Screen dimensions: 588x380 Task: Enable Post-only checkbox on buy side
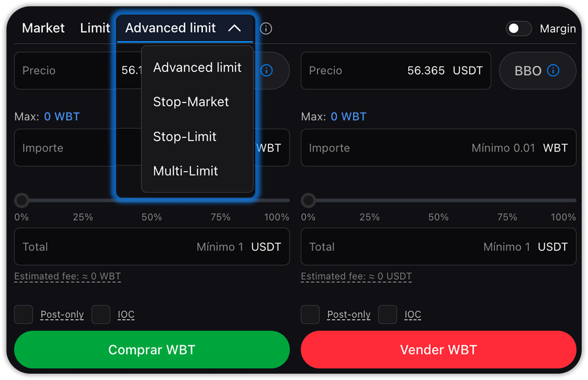[x=24, y=315]
